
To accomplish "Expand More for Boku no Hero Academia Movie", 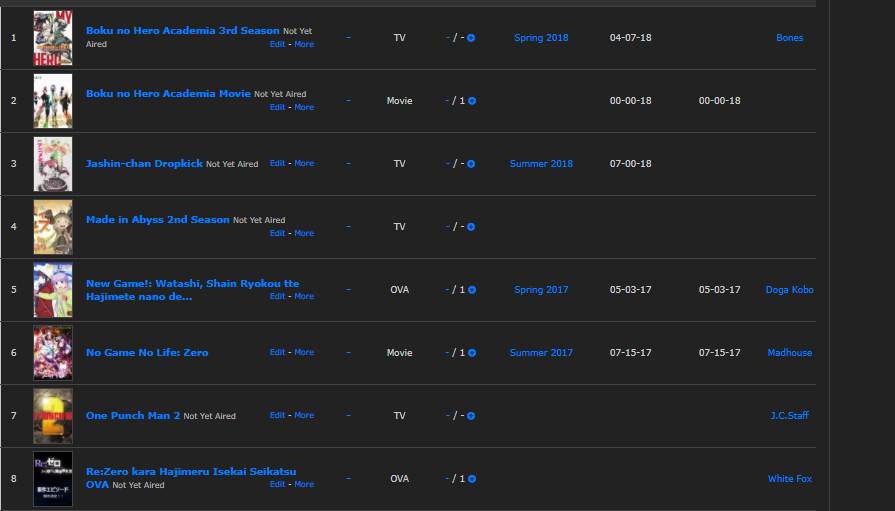I will pyautogui.click(x=304, y=107).
